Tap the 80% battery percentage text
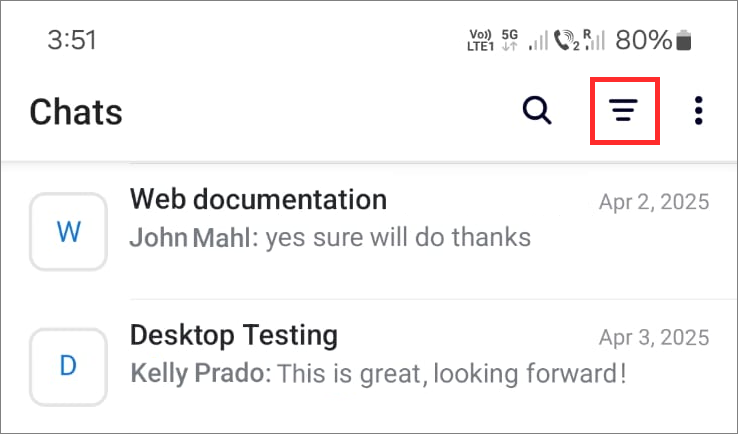Viewport: 738px width, 434px height. pos(644,40)
